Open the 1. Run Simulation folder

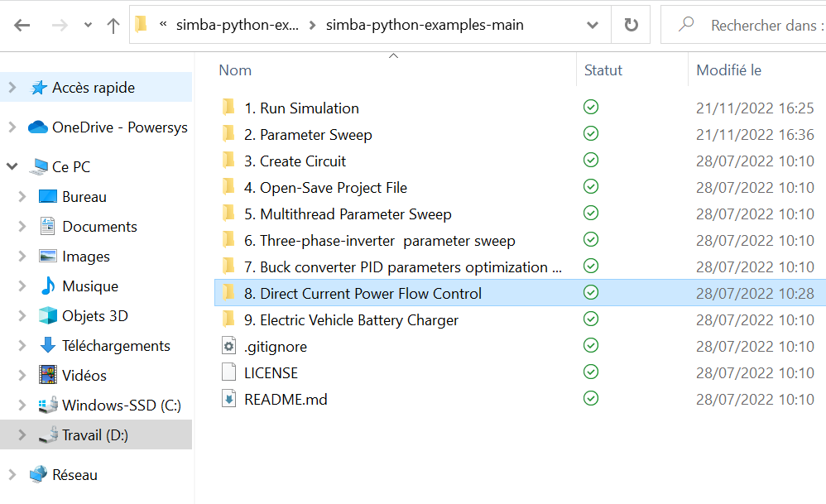pos(301,108)
